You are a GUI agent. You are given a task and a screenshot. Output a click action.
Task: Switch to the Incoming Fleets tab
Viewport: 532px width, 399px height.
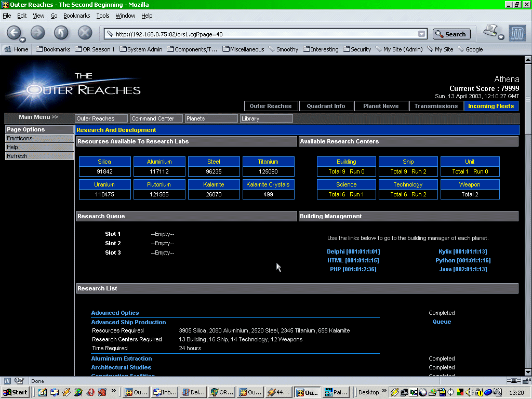(x=490, y=106)
